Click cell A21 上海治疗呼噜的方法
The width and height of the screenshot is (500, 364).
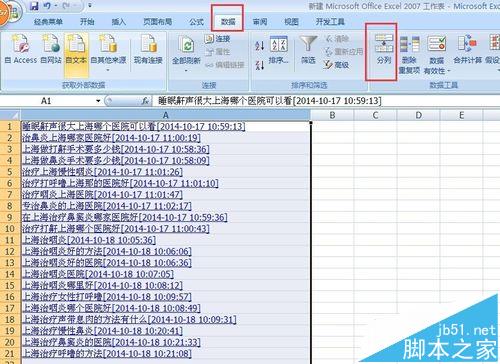point(165,353)
